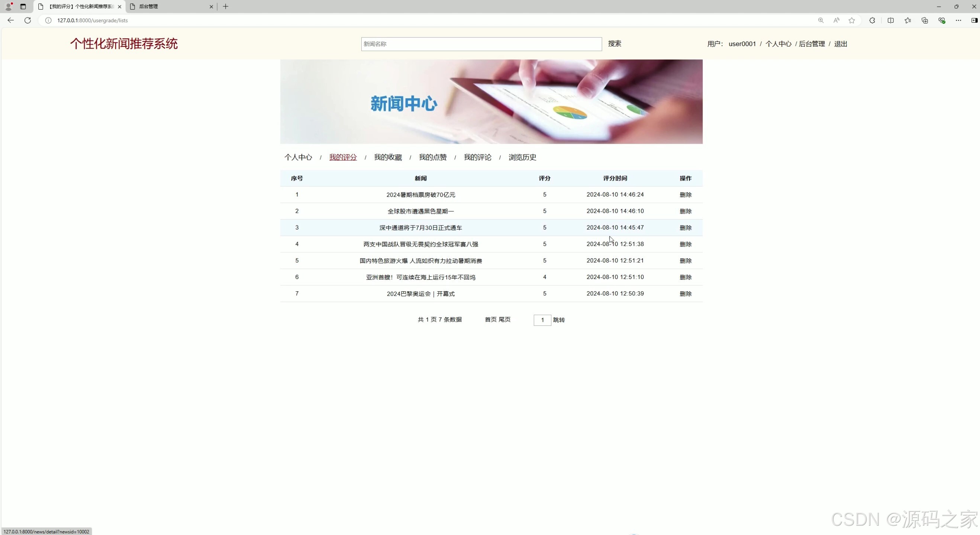
Task: Open the Tab actions menu
Action: tap(23, 6)
